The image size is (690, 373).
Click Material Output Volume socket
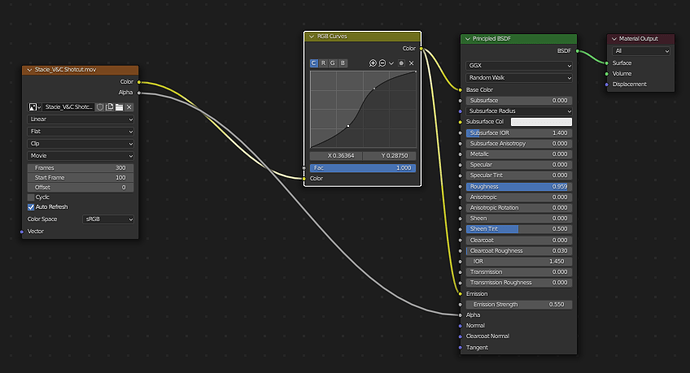tap(607, 74)
